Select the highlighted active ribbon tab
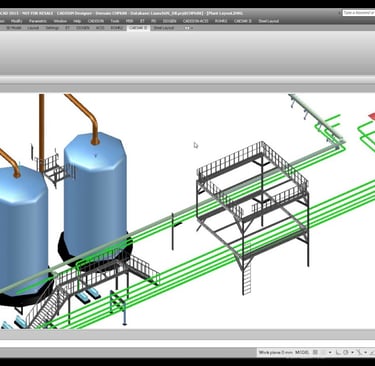This screenshot has height=366, width=375. click(138, 28)
